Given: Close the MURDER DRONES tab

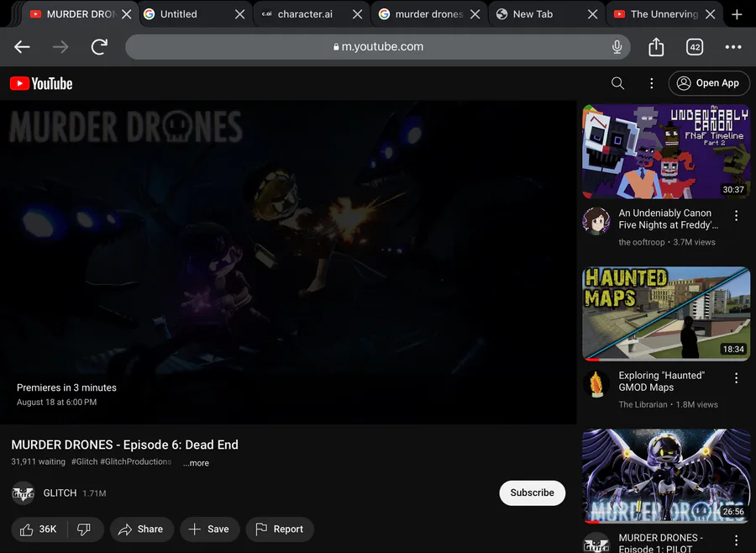Looking at the screenshot, I should [127, 14].
